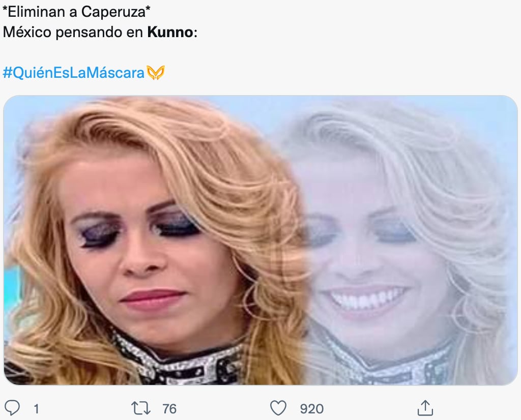Click the golden mask emoji beside hashtag
The height and width of the screenshot is (420, 521).
pos(156,73)
